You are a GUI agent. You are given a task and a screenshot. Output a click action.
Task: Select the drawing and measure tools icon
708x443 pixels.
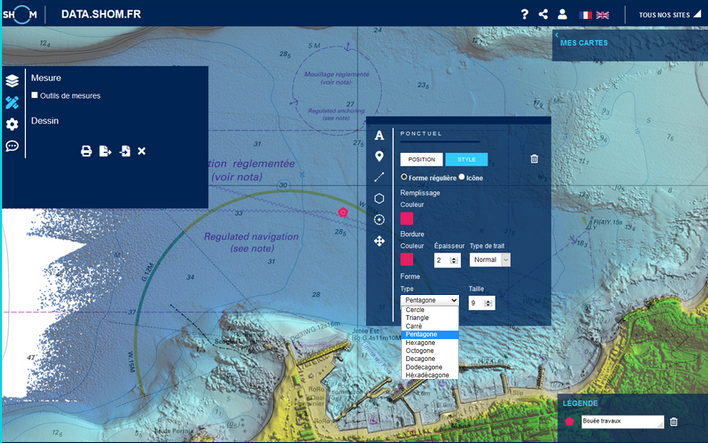click(12, 103)
